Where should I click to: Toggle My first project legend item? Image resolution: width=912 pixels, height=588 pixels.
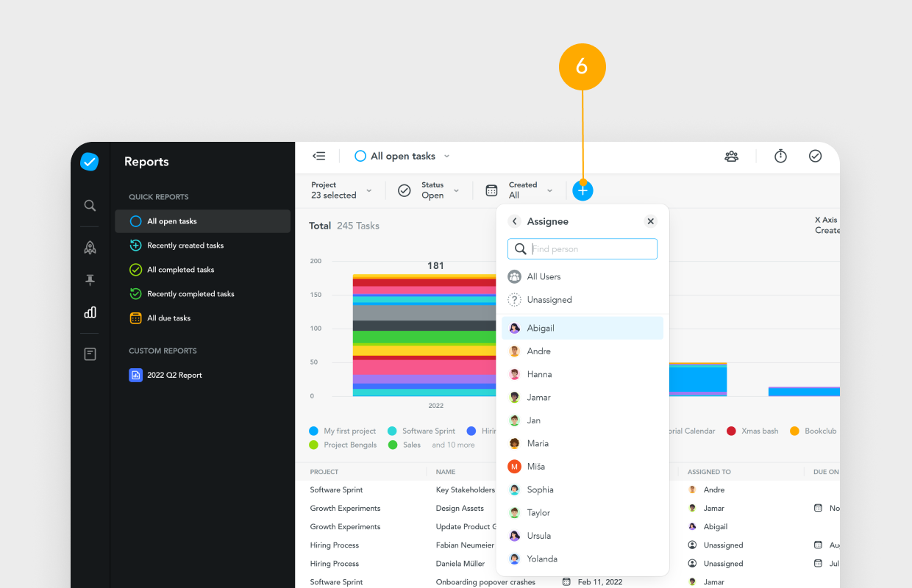tap(343, 431)
